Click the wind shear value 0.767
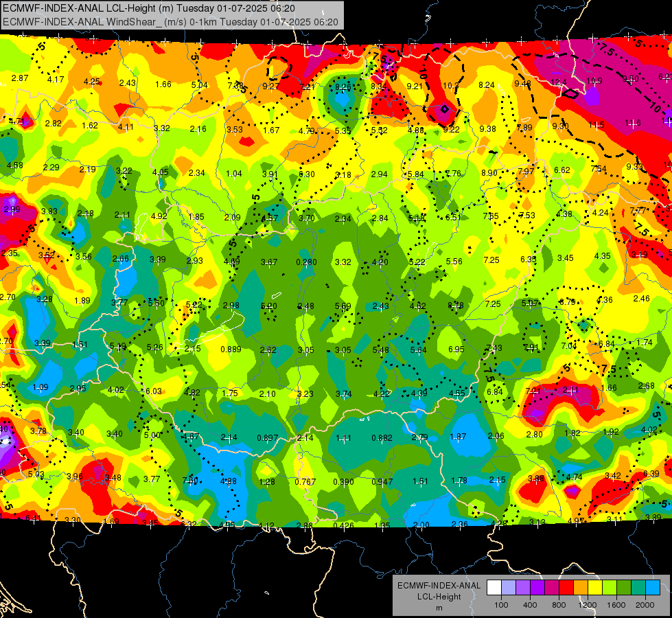 click(x=305, y=481)
